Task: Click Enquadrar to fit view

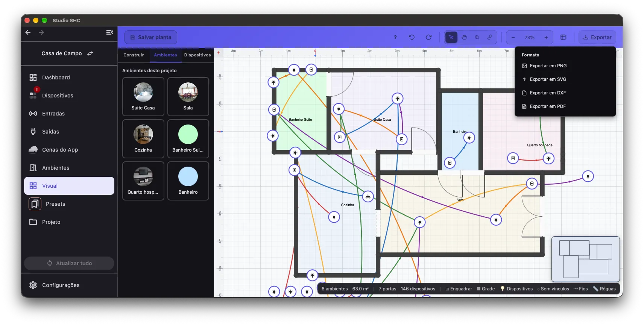Action: pos(459,289)
